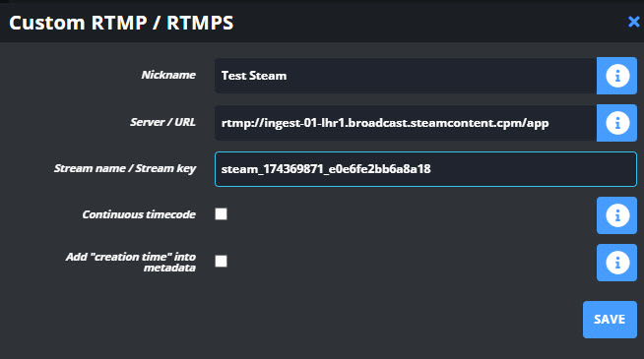Click the Custom RTMP / RTMPS dialog title
Screen dimensions: 644x359
[121, 23]
